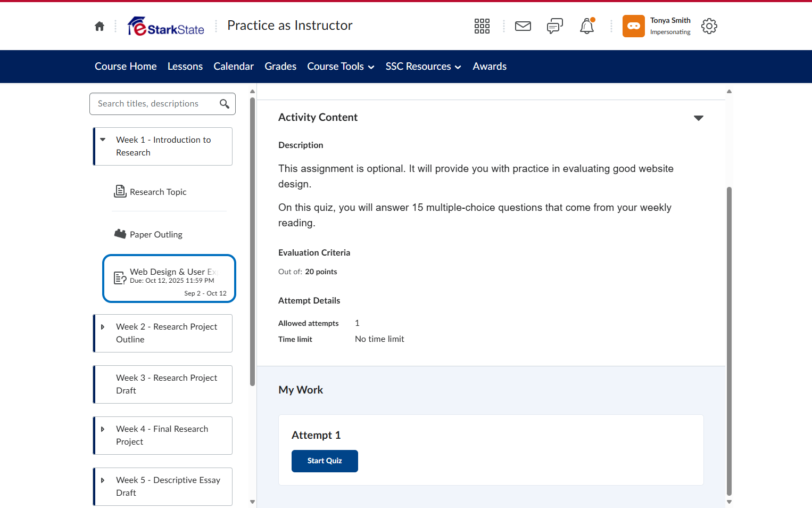Image resolution: width=812 pixels, height=508 pixels.
Task: Go to Course Home
Action: click(x=126, y=67)
